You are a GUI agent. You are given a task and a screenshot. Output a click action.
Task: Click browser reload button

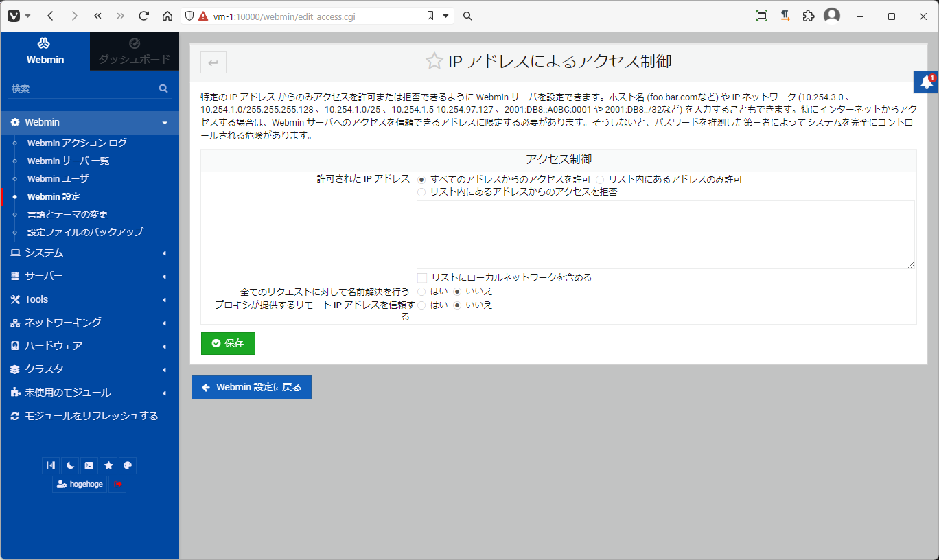[143, 16]
